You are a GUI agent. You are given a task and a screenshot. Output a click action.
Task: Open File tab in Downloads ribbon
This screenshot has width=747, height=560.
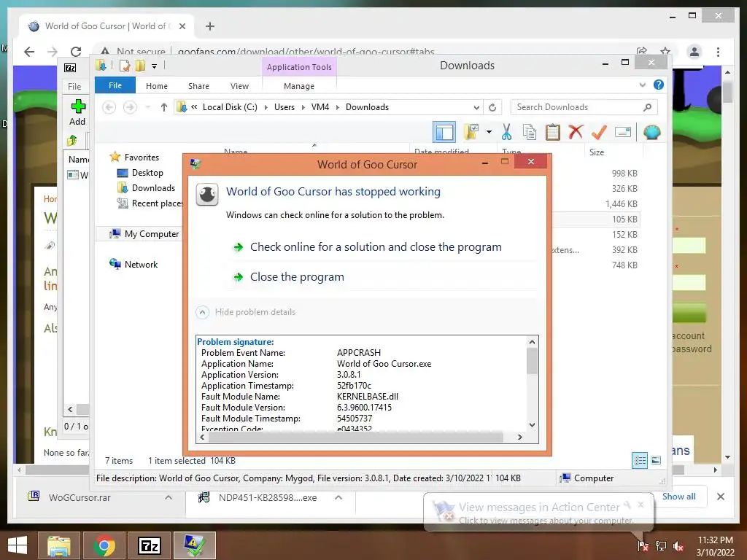[115, 86]
